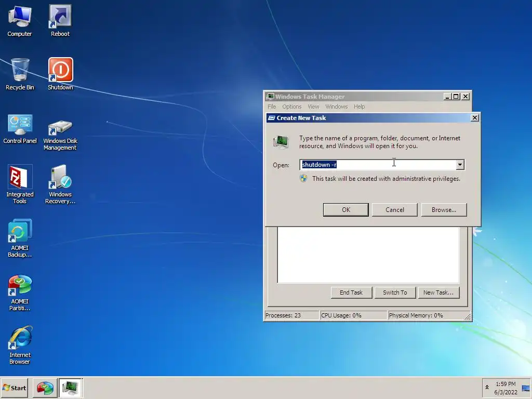The width and height of the screenshot is (532, 399).
Task: Click the Task Manager applications list area
Action: tap(368, 255)
